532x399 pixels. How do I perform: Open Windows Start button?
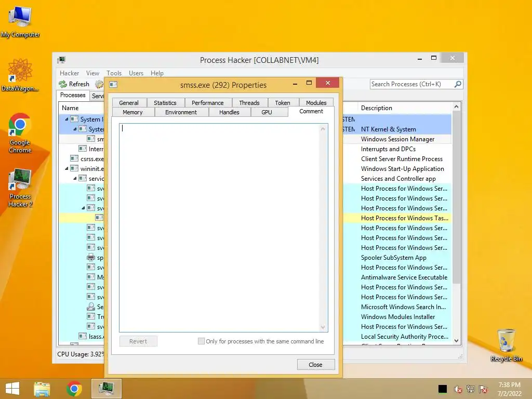coord(12,389)
